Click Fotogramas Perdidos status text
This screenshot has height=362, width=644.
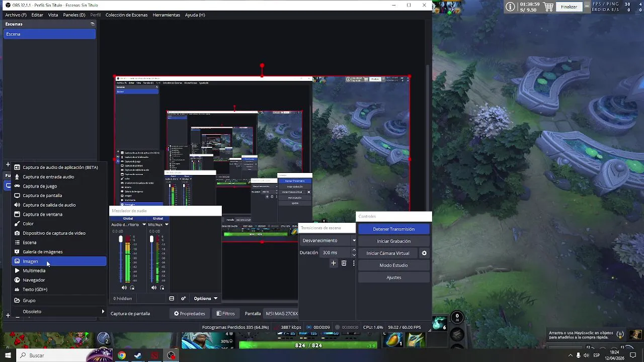(235, 327)
